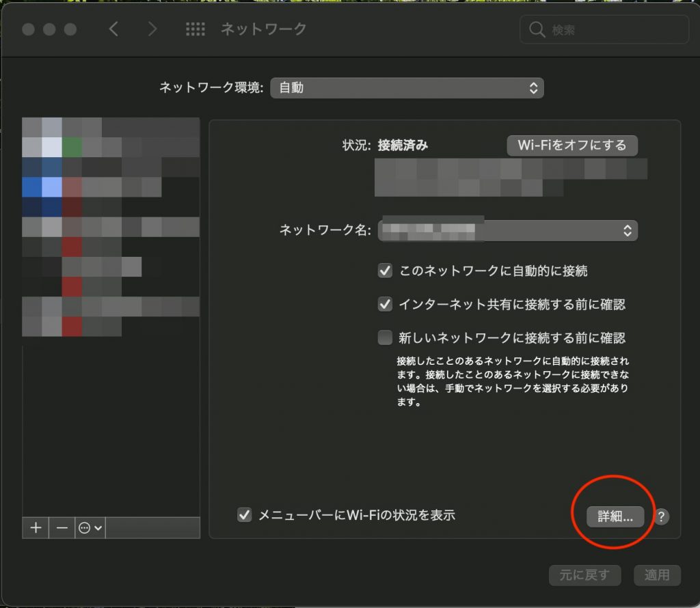Add a new network service with plus icon
Image resolution: width=700 pixels, height=608 pixels.
tap(35, 527)
